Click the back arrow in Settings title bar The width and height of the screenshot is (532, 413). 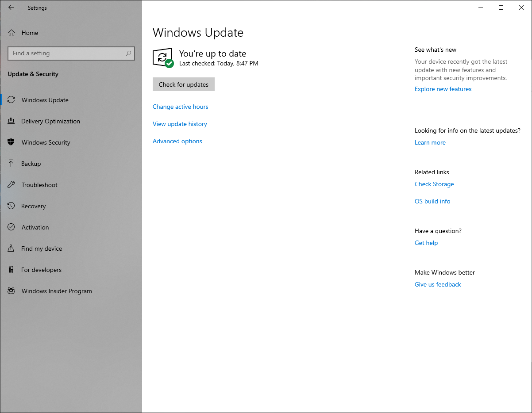pyautogui.click(x=11, y=8)
